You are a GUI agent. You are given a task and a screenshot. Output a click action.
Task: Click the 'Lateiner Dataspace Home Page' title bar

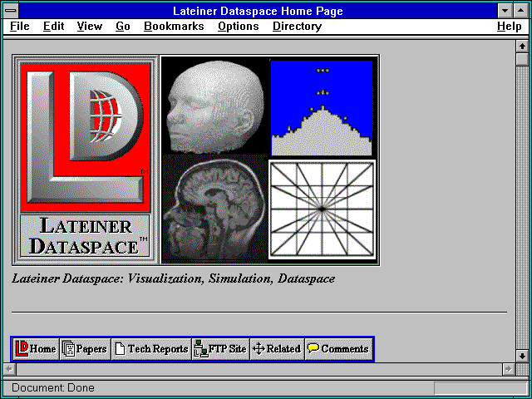pyautogui.click(x=258, y=11)
